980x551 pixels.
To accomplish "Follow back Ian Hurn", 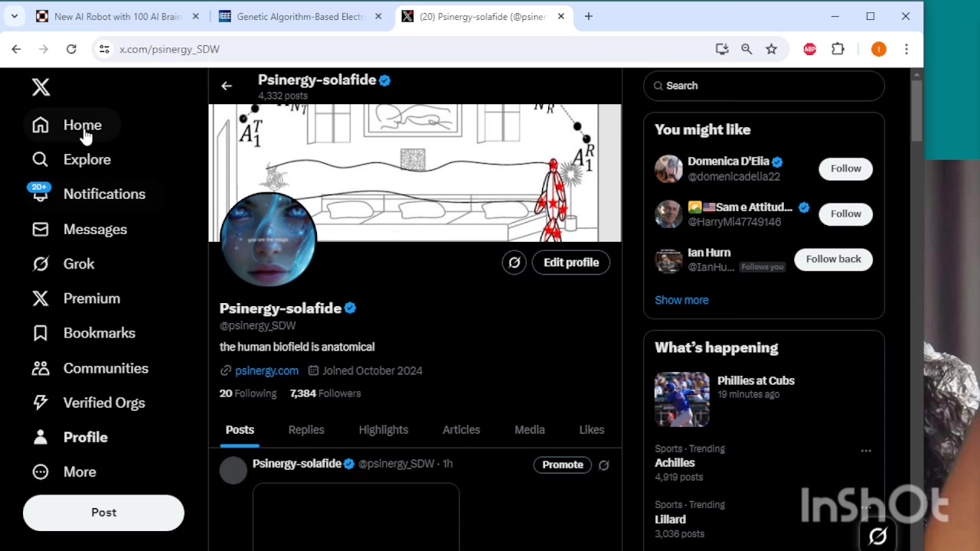I will pos(833,259).
